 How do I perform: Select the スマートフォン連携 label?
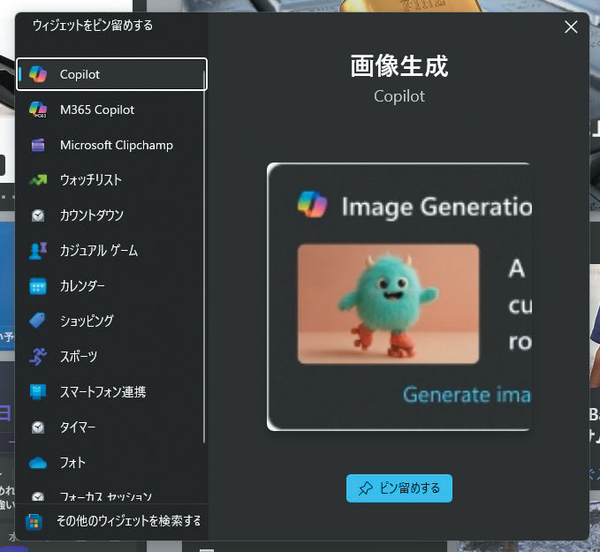tap(103, 392)
